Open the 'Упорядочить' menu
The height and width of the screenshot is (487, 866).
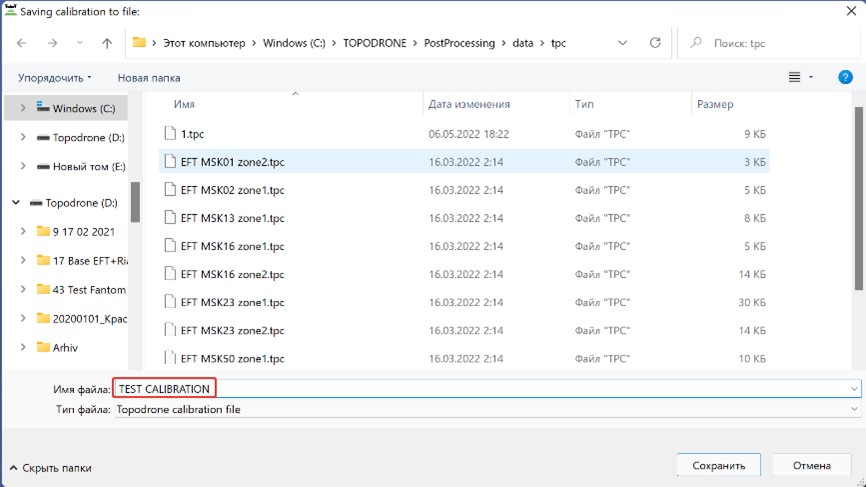point(54,78)
